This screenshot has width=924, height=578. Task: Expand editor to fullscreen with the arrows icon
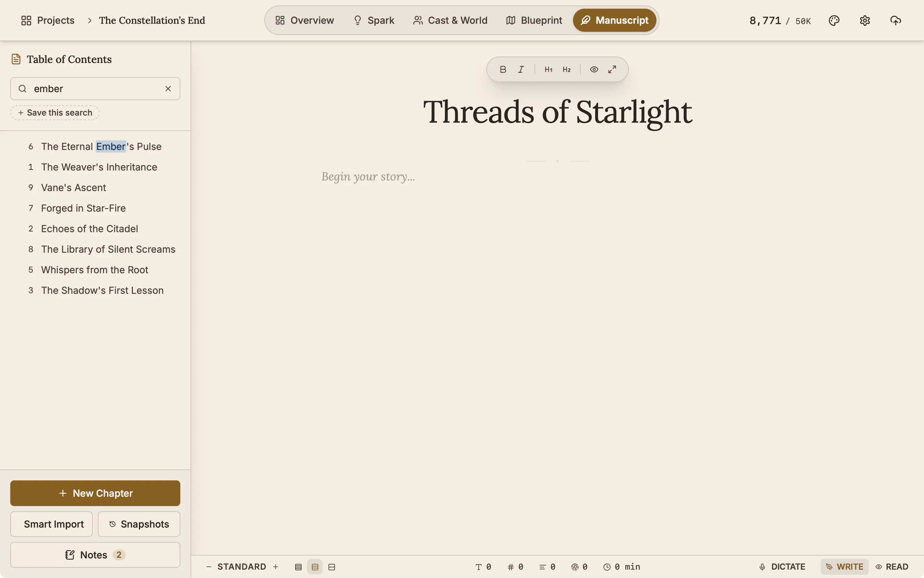(x=612, y=69)
